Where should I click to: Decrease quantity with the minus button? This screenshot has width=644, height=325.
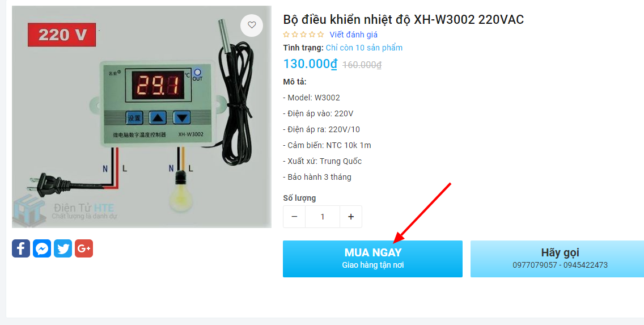coord(294,217)
